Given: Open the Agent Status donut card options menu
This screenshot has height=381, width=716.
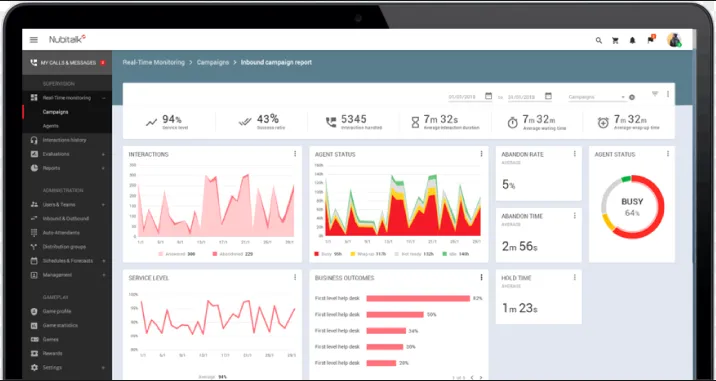Looking at the screenshot, I should tap(668, 154).
